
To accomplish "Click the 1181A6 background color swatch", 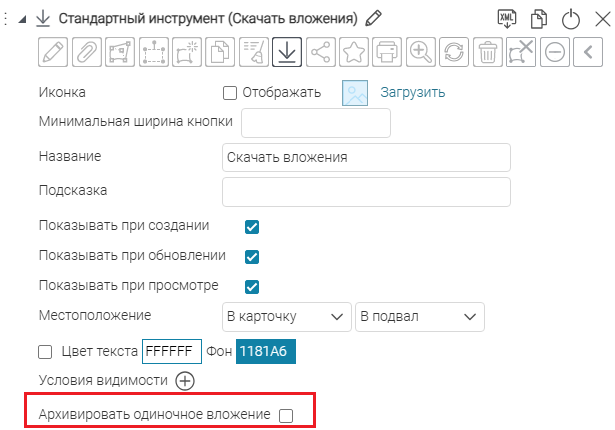I will point(266,351).
